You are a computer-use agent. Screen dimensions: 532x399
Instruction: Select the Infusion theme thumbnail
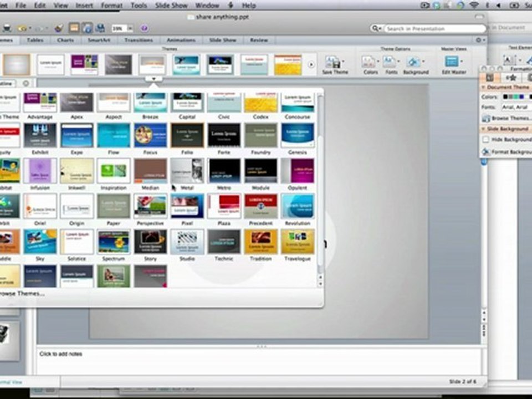[40, 171]
